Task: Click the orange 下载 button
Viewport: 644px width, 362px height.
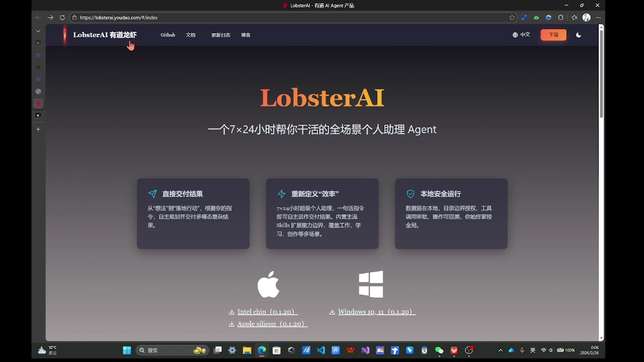Action: click(x=553, y=35)
